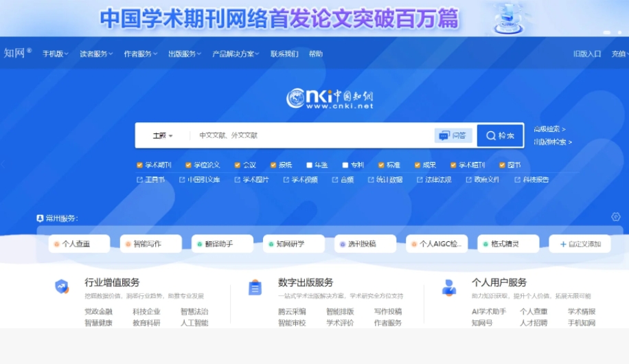The height and width of the screenshot is (364, 629).
Task: Open the 学术图片 external link
Action: click(x=251, y=180)
